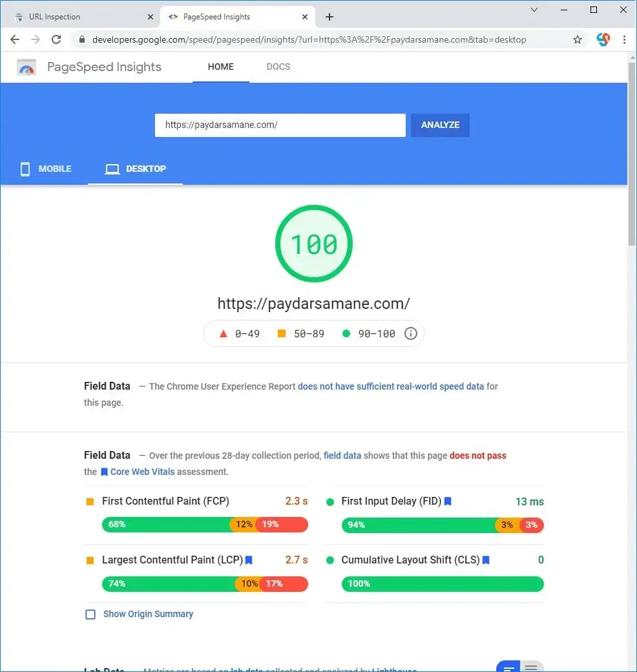Click the PageSpeed Insights logo icon
This screenshot has width=637, height=672.
click(x=26, y=67)
